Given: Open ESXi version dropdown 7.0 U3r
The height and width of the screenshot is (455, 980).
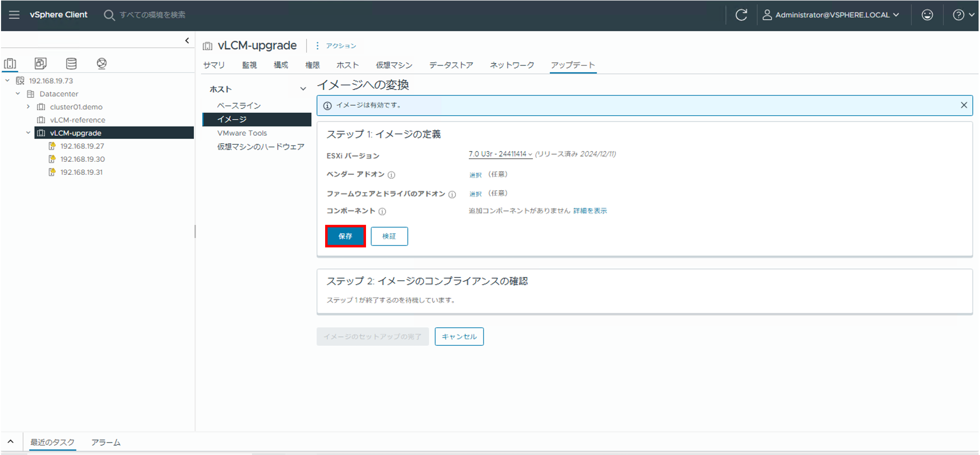Looking at the screenshot, I should coord(500,154).
